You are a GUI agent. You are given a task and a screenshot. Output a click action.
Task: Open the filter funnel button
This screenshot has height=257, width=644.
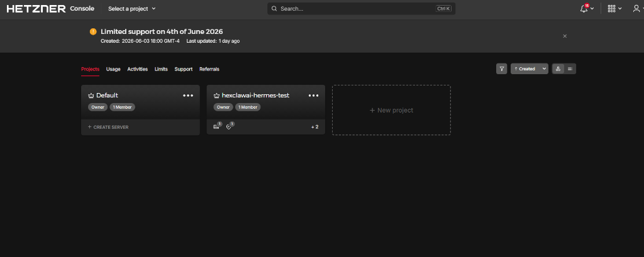501,69
